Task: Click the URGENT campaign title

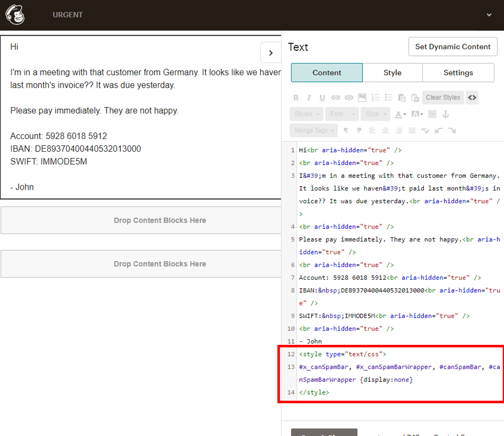Action: (68, 15)
